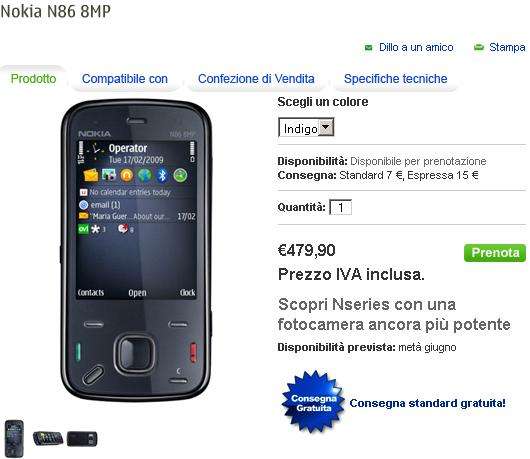Click the Bluetooth icon on phone screen

[163, 175]
